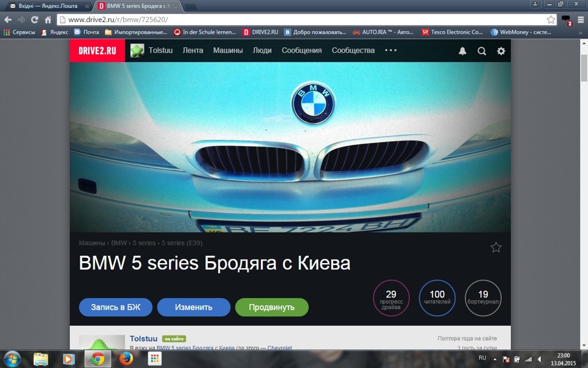Click green Продвинуть button

272,307
